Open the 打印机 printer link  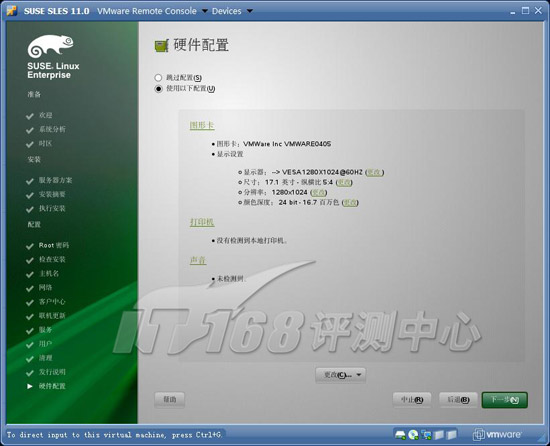click(202, 222)
